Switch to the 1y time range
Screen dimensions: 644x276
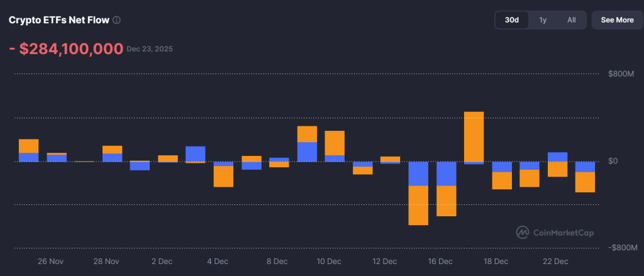click(x=543, y=20)
